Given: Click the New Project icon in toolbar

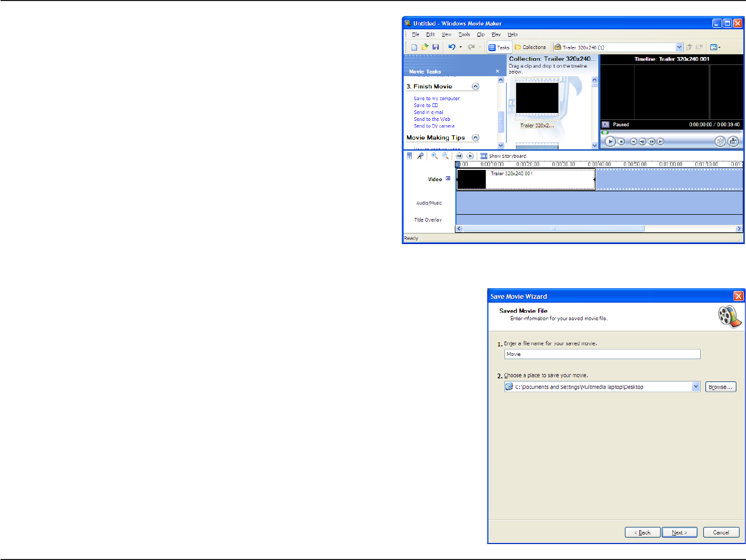Looking at the screenshot, I should point(414,47).
